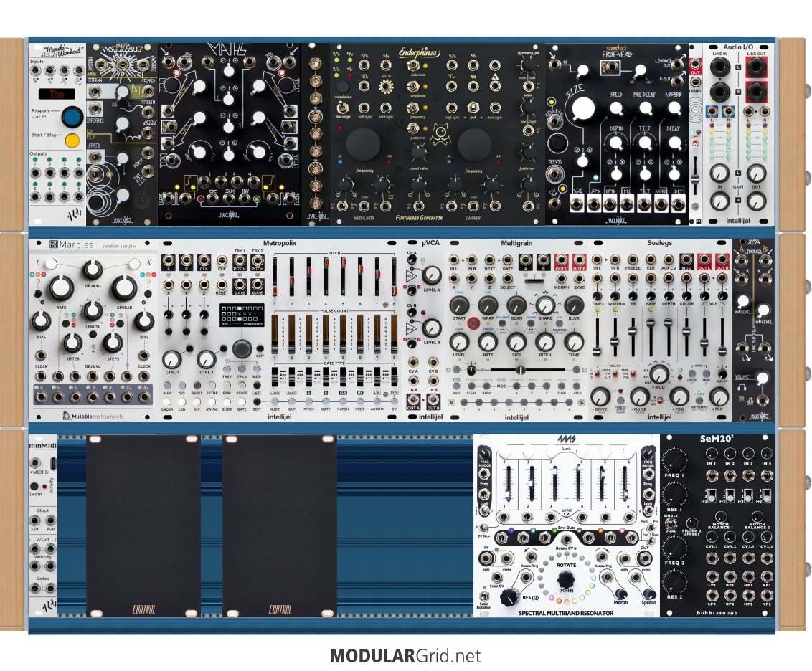Flip the Scale Rotation toggle on Spectral Multiband Resonator
This screenshot has height=671, width=812.
coord(484,596)
